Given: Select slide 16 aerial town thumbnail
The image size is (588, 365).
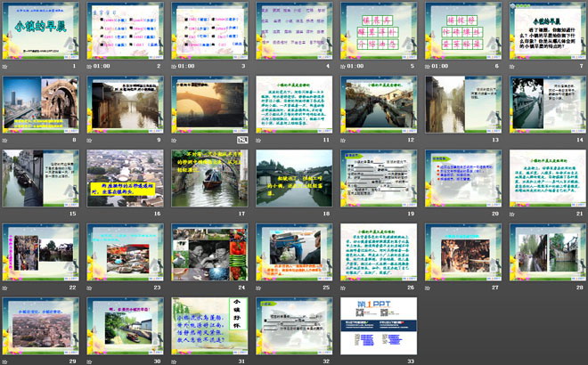Looking at the screenshot, I should coord(126,178).
